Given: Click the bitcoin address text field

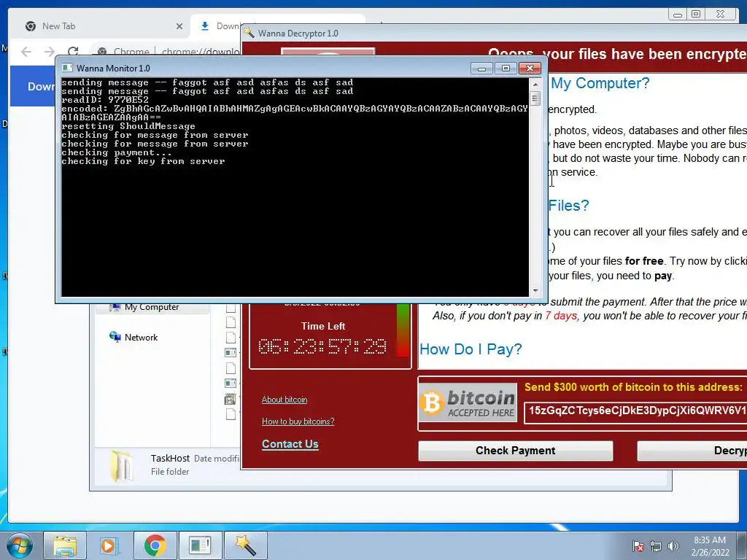Looking at the screenshot, I should click(x=635, y=411).
